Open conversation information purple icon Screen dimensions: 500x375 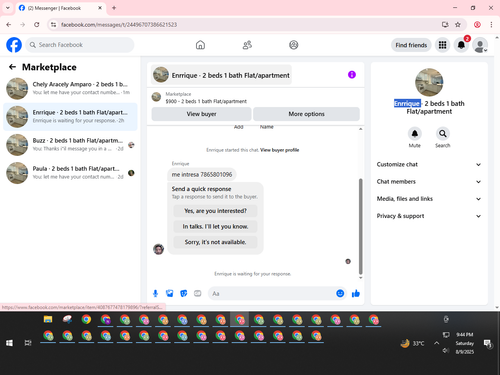(352, 75)
